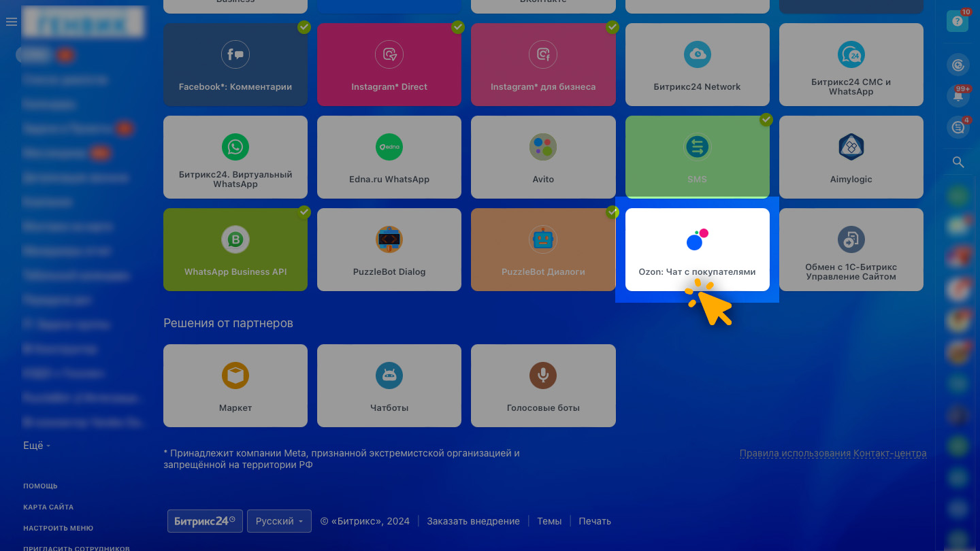Select НАСТРОИТЬ МЕНЮ in the sidebar
Screen dimensions: 980x551
59,529
